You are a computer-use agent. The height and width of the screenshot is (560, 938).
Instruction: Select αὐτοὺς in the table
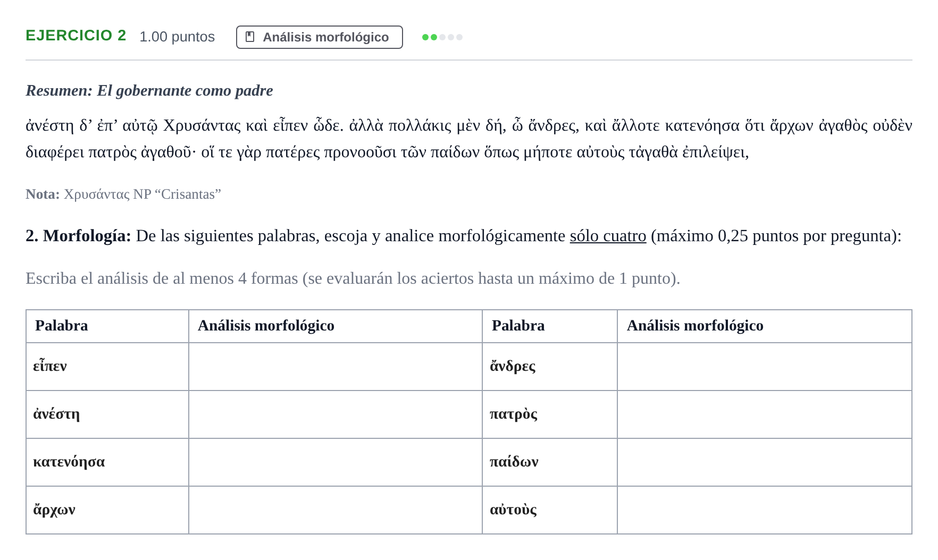tap(513, 510)
